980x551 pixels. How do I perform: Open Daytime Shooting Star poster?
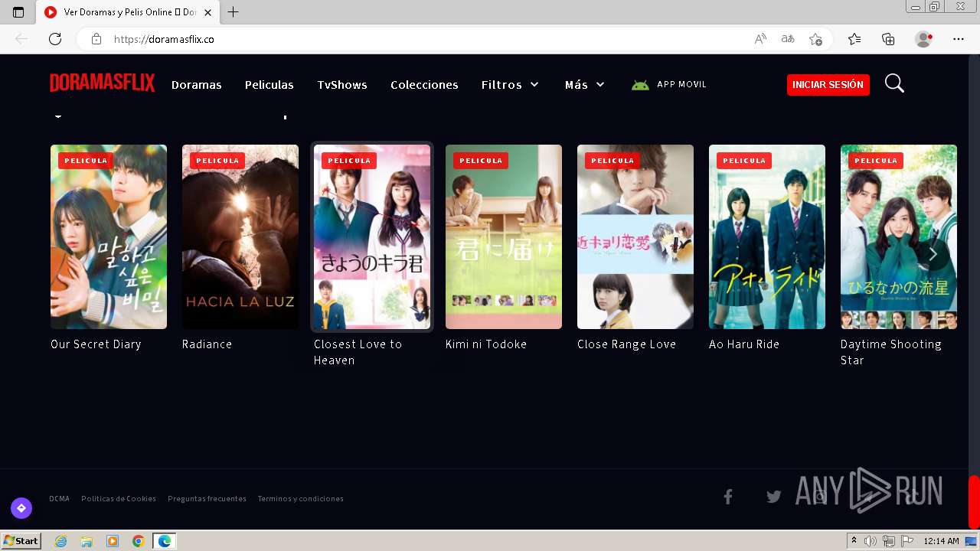point(899,237)
